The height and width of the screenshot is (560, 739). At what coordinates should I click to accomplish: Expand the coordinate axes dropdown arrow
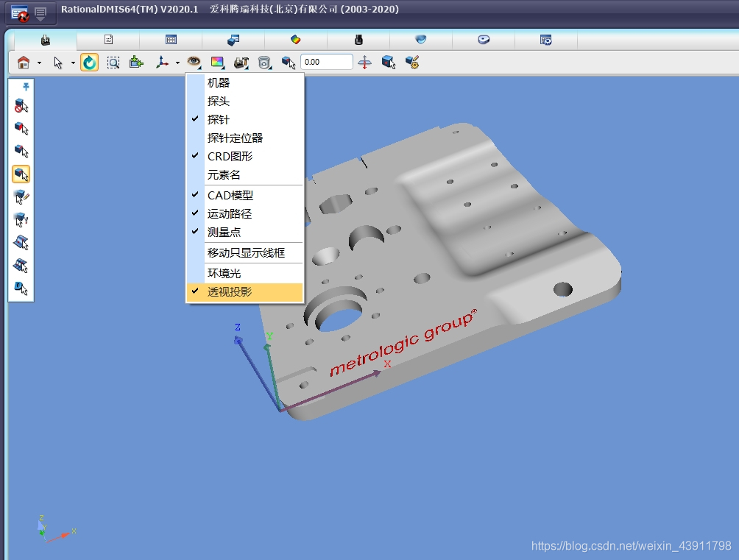(x=177, y=63)
